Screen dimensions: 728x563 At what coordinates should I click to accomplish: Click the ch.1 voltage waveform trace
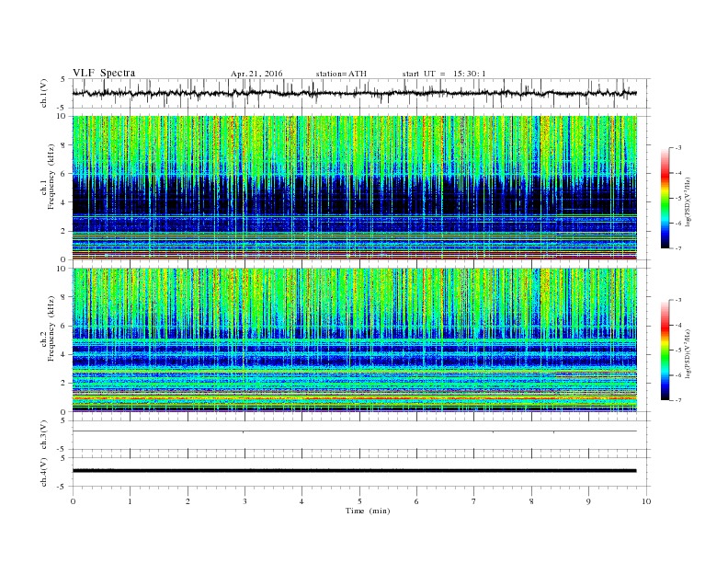354,93
